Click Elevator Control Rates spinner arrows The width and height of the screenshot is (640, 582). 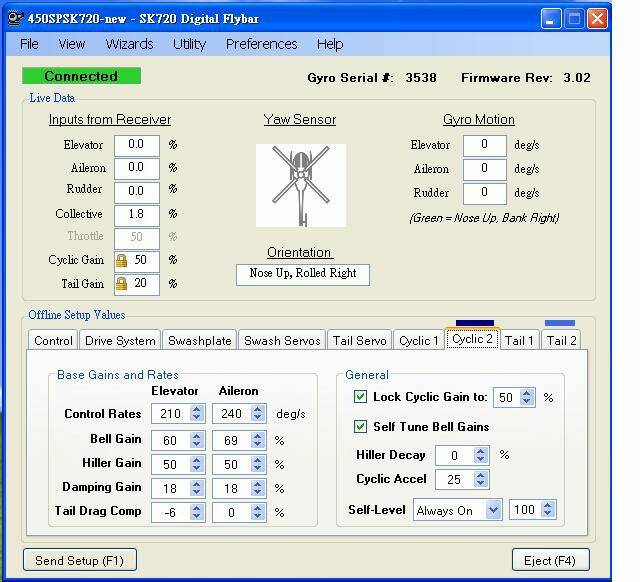point(197,413)
